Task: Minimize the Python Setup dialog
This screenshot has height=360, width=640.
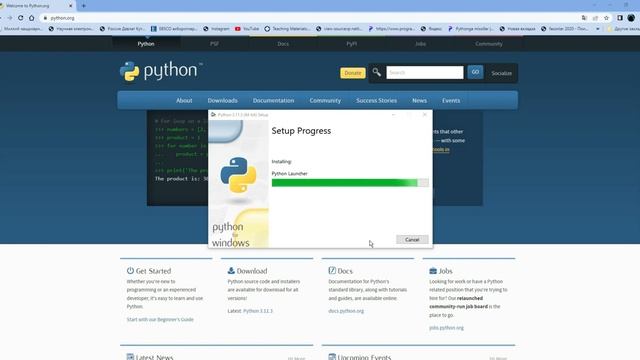Action: (393, 115)
